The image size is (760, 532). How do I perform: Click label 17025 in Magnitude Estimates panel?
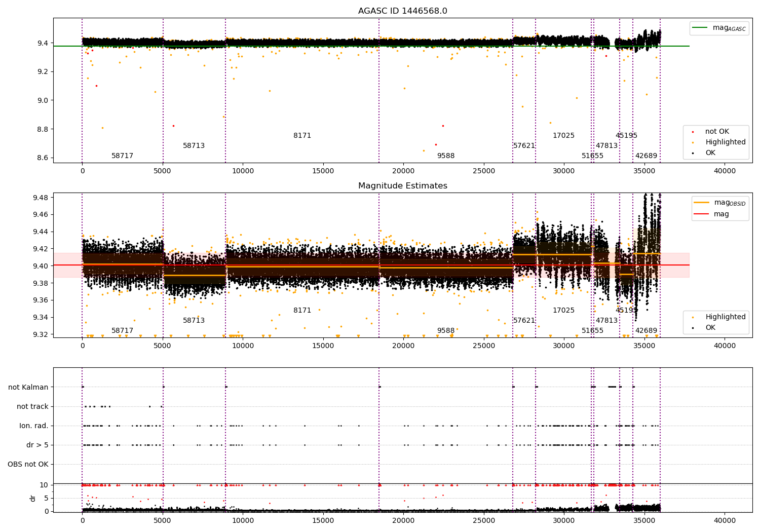point(563,311)
